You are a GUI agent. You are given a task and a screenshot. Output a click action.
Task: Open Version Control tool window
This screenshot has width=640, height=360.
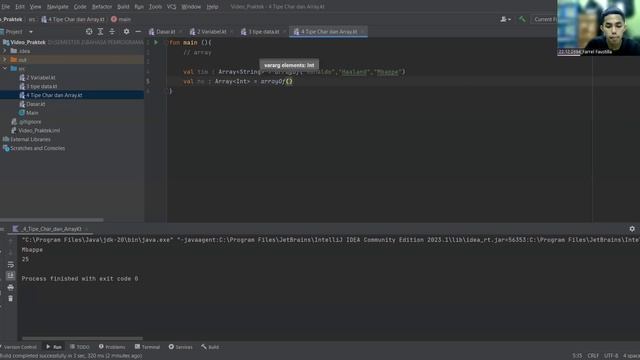coord(19,347)
